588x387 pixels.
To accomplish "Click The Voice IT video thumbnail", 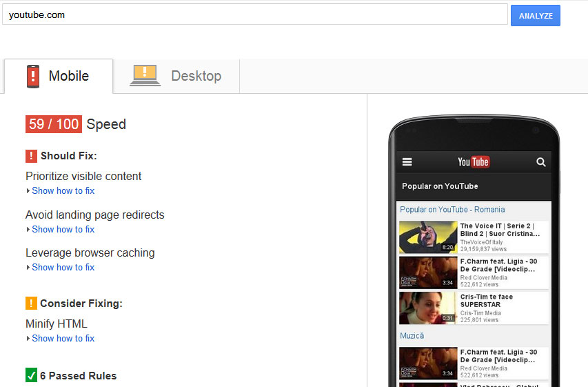I will pyautogui.click(x=428, y=237).
